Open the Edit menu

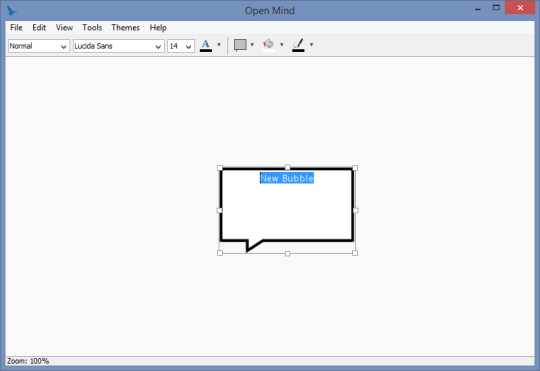coord(39,28)
